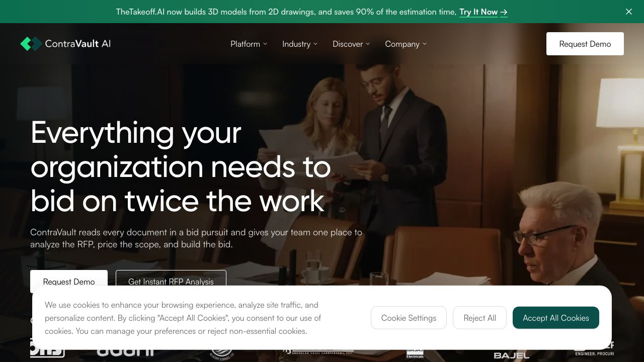Close the TheTakeoff.AI announcement banner

click(x=629, y=12)
